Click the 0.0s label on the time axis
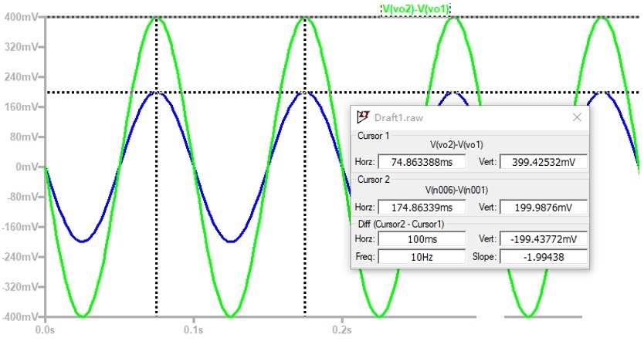The width and height of the screenshot is (644, 341). [x=46, y=329]
